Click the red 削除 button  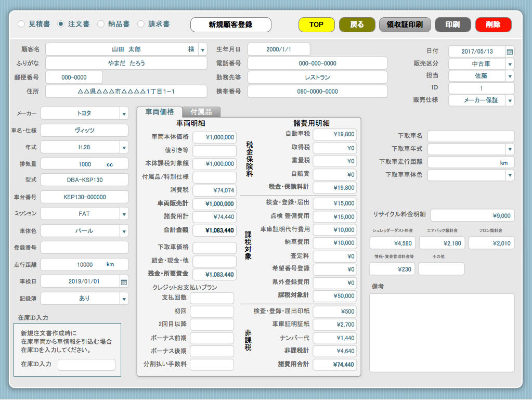(x=494, y=24)
